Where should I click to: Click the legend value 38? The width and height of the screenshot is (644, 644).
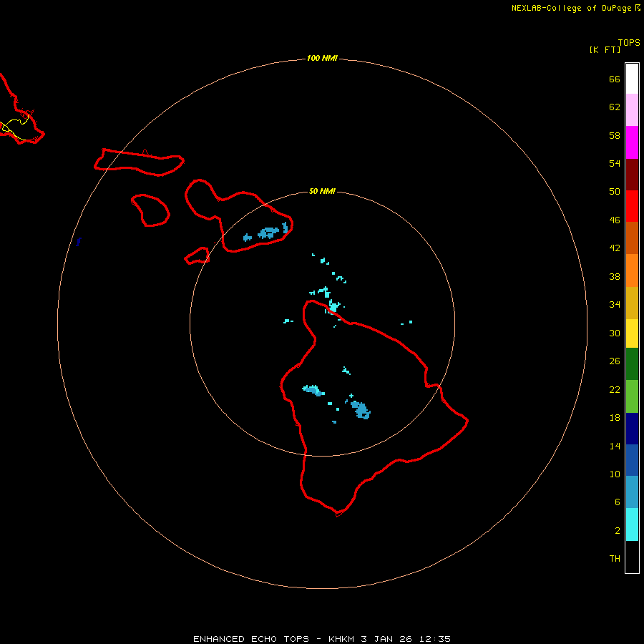tap(615, 276)
